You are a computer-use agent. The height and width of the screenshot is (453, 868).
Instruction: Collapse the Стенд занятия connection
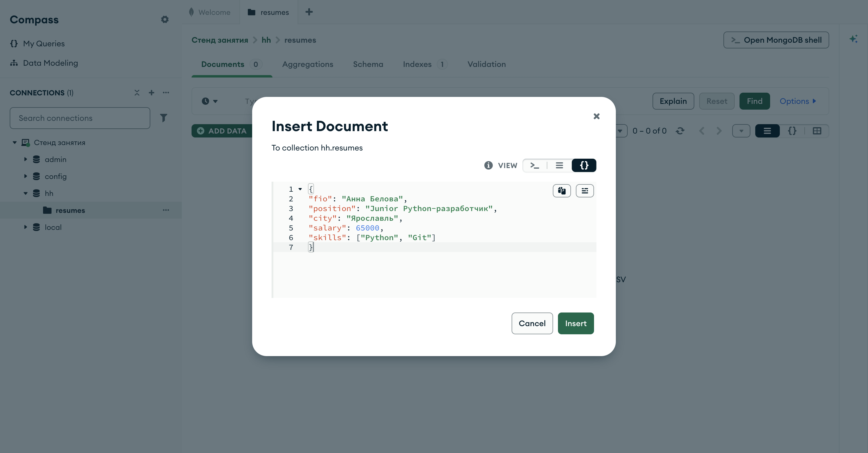(x=15, y=142)
